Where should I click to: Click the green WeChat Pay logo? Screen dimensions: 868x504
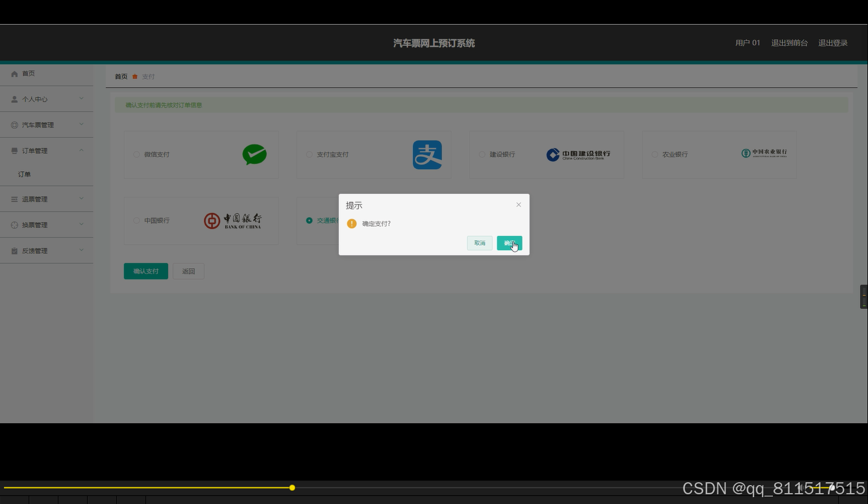[x=254, y=155]
